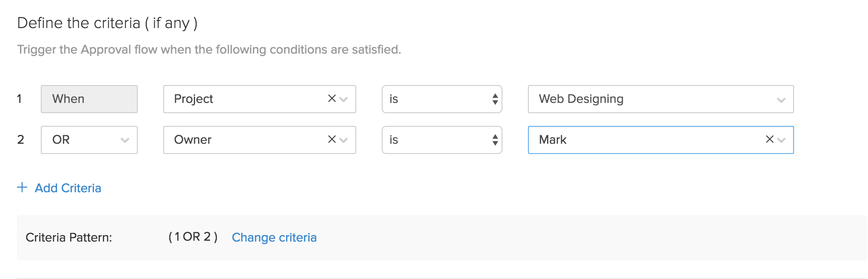Click Add Criteria to insert a new row

[x=68, y=188]
